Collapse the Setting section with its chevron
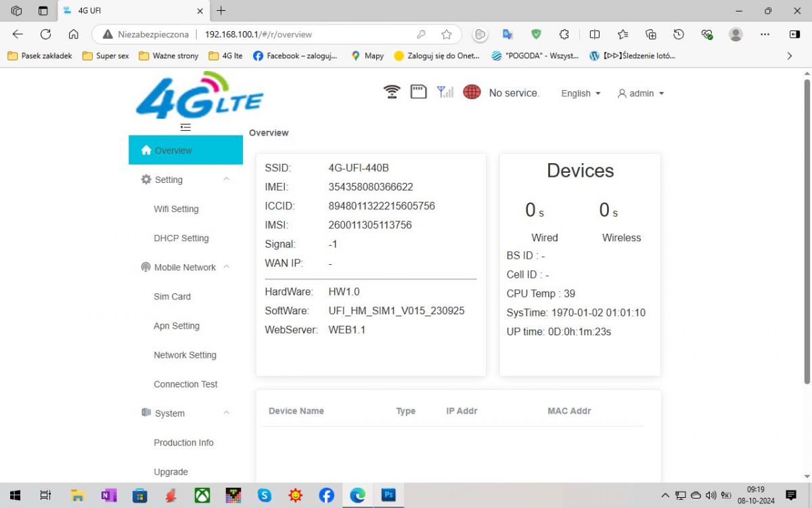The width and height of the screenshot is (812, 508). click(x=226, y=179)
